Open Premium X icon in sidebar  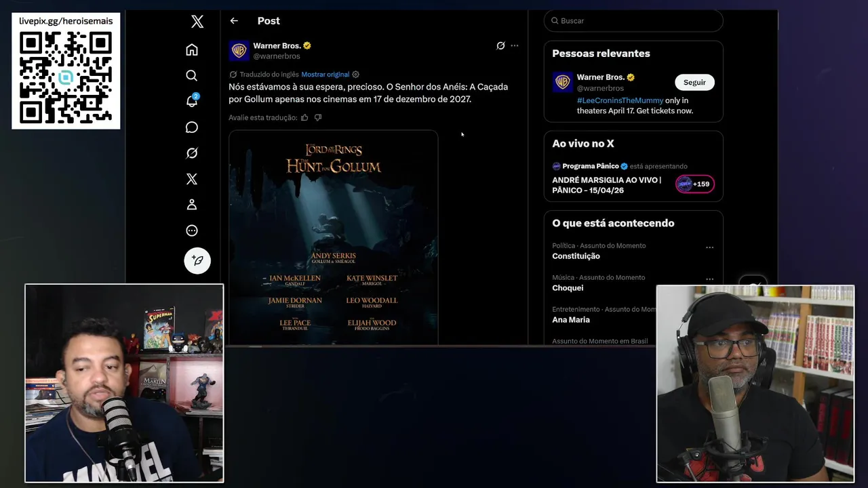coord(192,179)
